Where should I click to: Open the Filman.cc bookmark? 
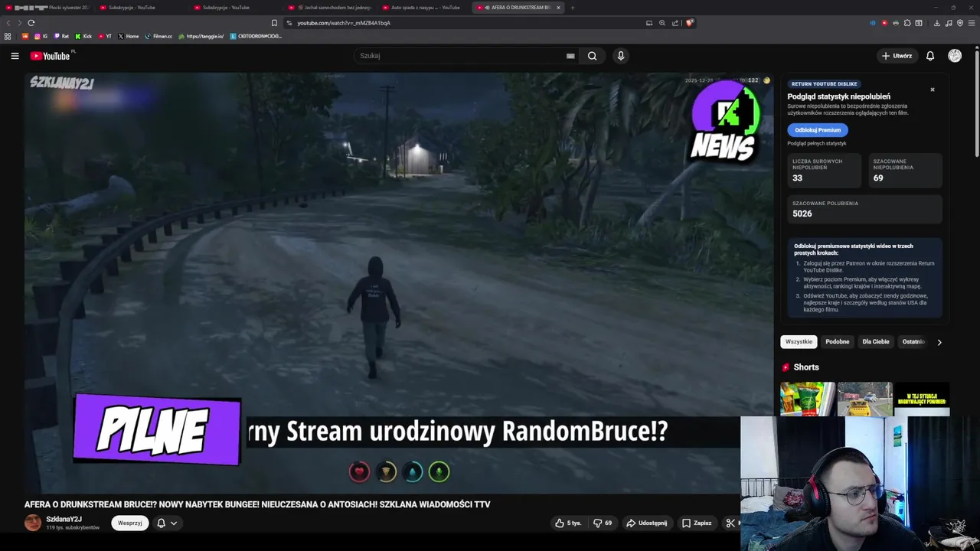158,36
